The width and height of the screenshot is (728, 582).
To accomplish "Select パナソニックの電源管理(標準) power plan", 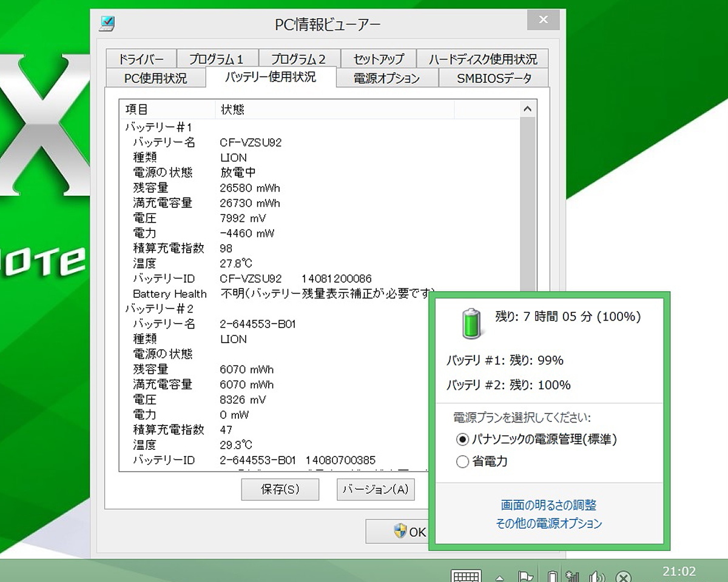I will (536, 439).
